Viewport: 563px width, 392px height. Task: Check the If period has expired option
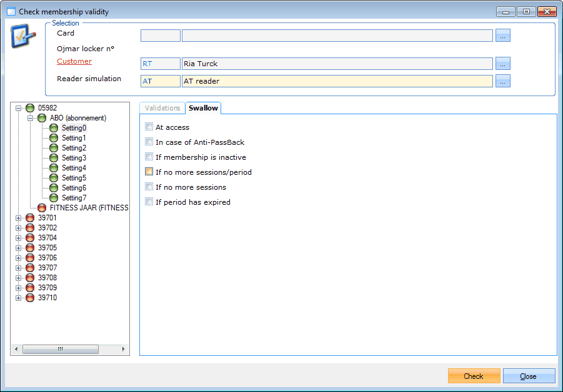click(x=149, y=202)
